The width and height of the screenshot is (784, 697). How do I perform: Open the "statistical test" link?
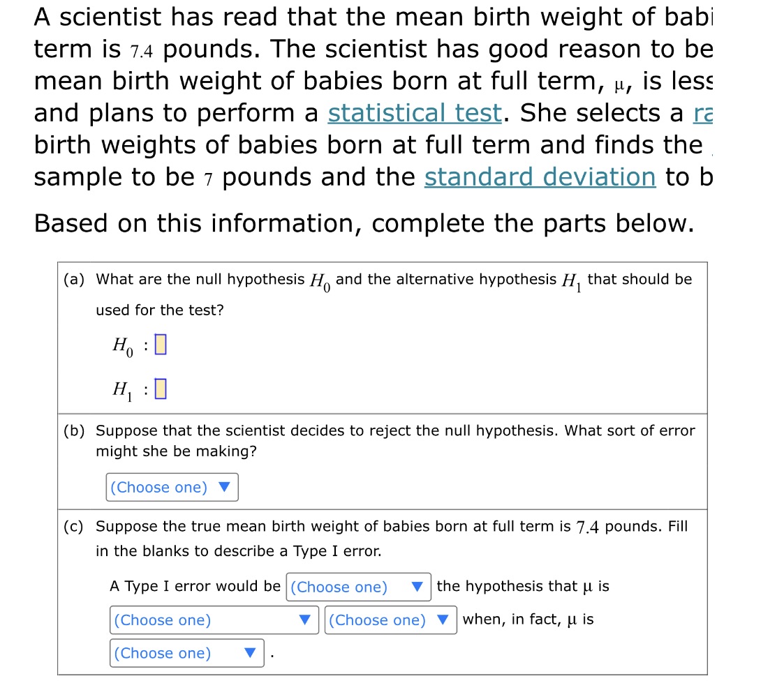coord(413,113)
